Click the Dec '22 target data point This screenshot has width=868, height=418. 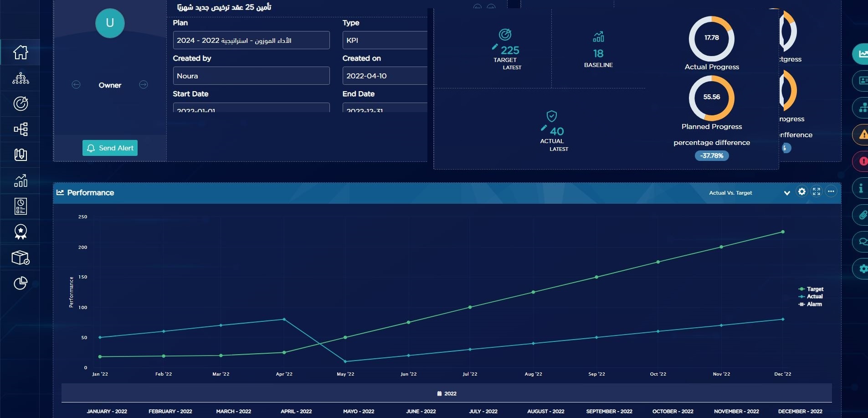783,232
